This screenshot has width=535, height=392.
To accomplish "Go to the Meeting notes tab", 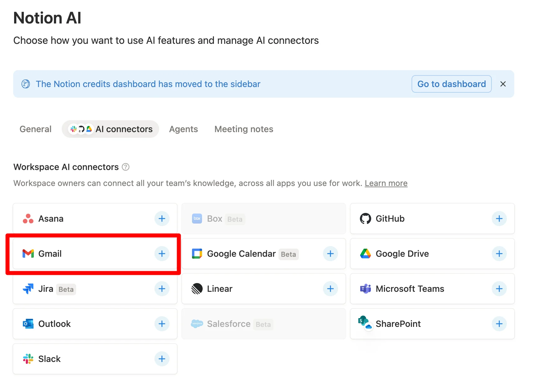I will 244,129.
